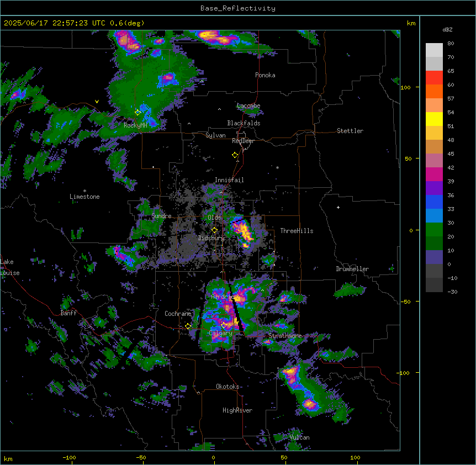Image resolution: width=476 pixels, height=465 pixels.
Task: Click the Stettler city label
Action: click(x=350, y=131)
